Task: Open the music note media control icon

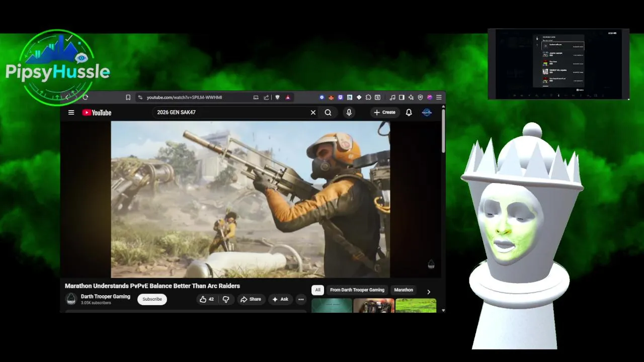Action: [392, 98]
